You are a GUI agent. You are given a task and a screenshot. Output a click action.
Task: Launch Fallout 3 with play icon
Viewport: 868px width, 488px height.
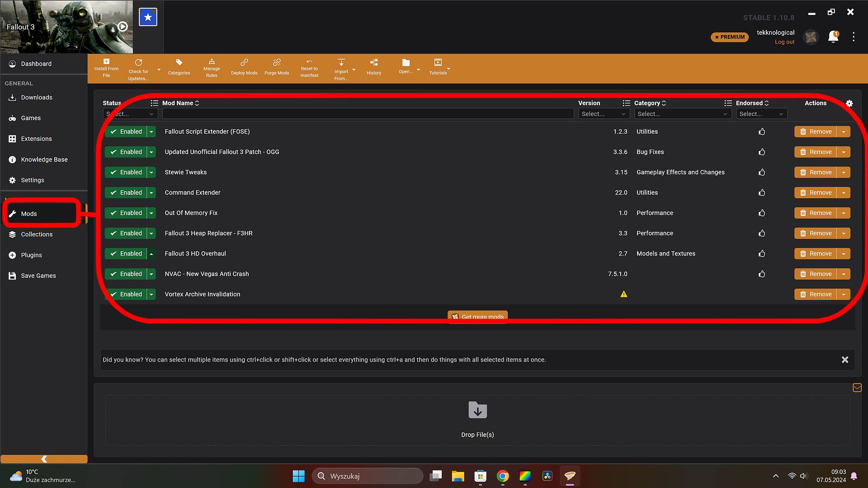123,27
